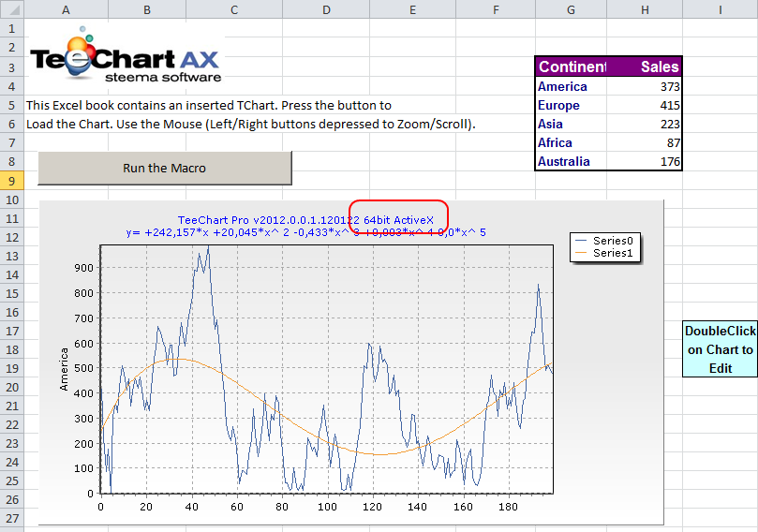The height and width of the screenshot is (532, 758).
Task: Select row 13 header
Action: point(11,256)
